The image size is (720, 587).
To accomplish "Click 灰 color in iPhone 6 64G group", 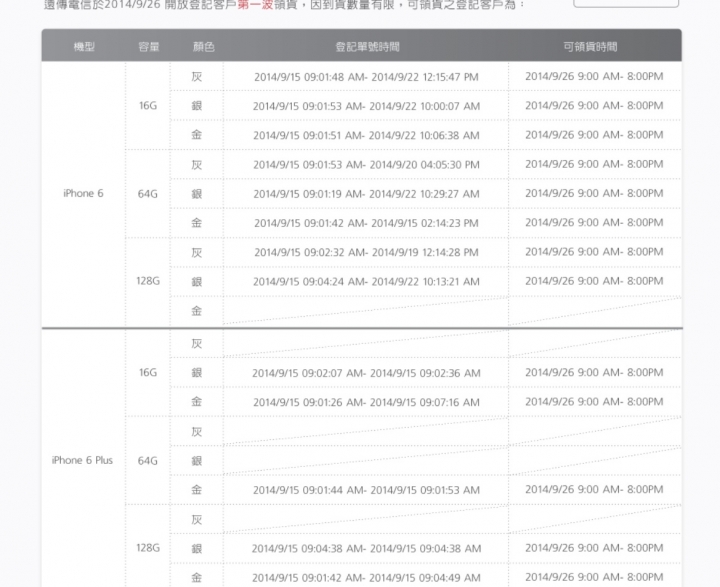I will coord(197,164).
